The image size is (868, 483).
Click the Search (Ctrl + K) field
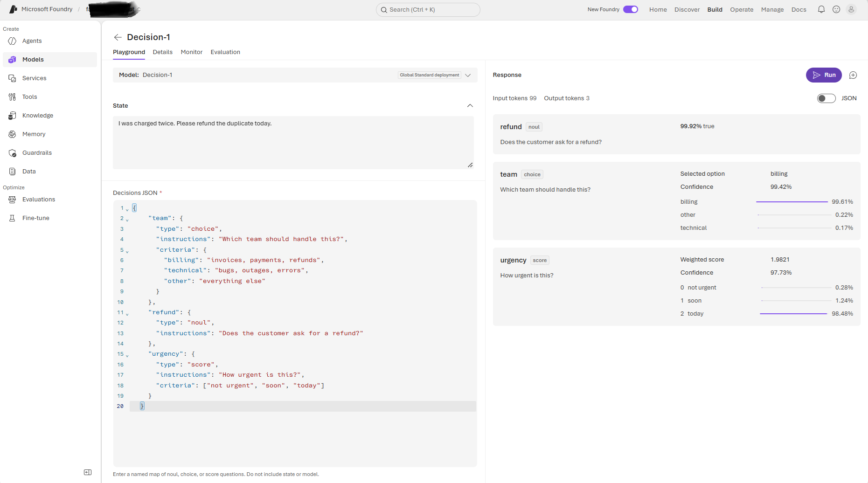(428, 10)
